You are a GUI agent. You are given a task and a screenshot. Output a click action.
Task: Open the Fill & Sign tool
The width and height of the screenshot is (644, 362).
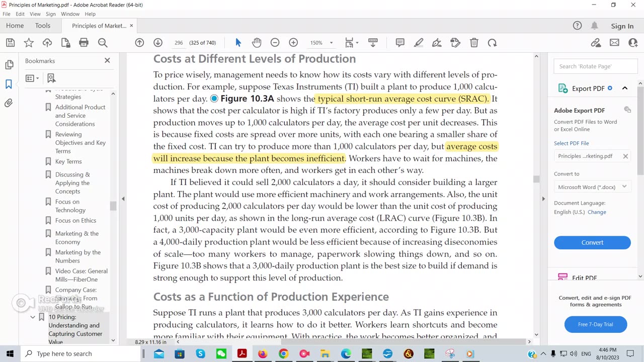click(437, 43)
